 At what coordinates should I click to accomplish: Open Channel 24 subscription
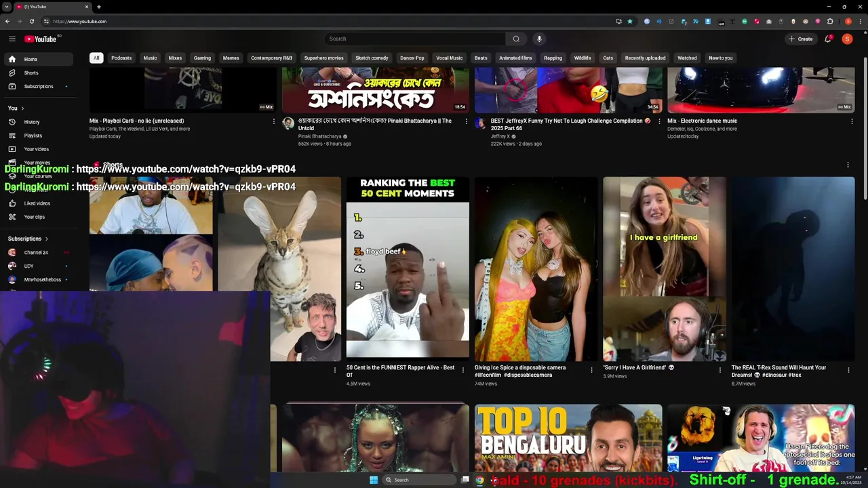(x=37, y=252)
